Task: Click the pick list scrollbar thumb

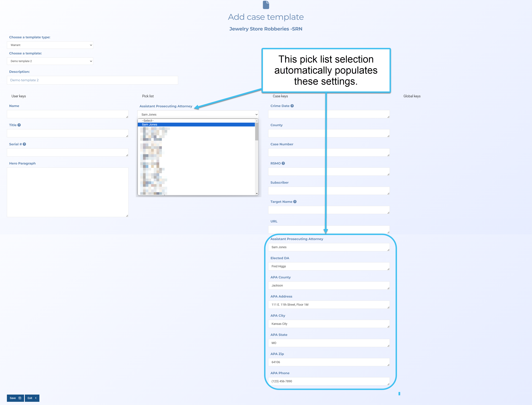Action: click(257, 131)
